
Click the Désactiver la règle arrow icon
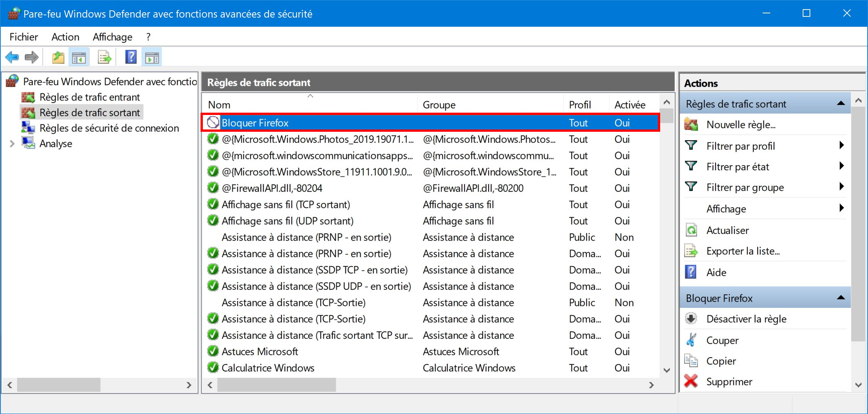pos(691,319)
